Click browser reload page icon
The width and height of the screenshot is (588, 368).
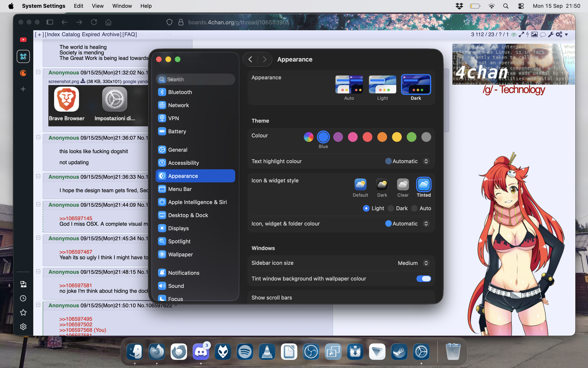94,22
